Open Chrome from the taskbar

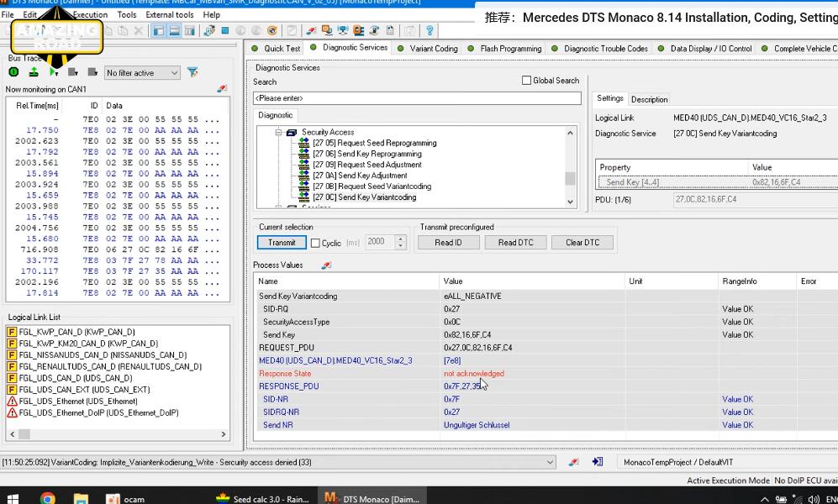tap(48, 499)
